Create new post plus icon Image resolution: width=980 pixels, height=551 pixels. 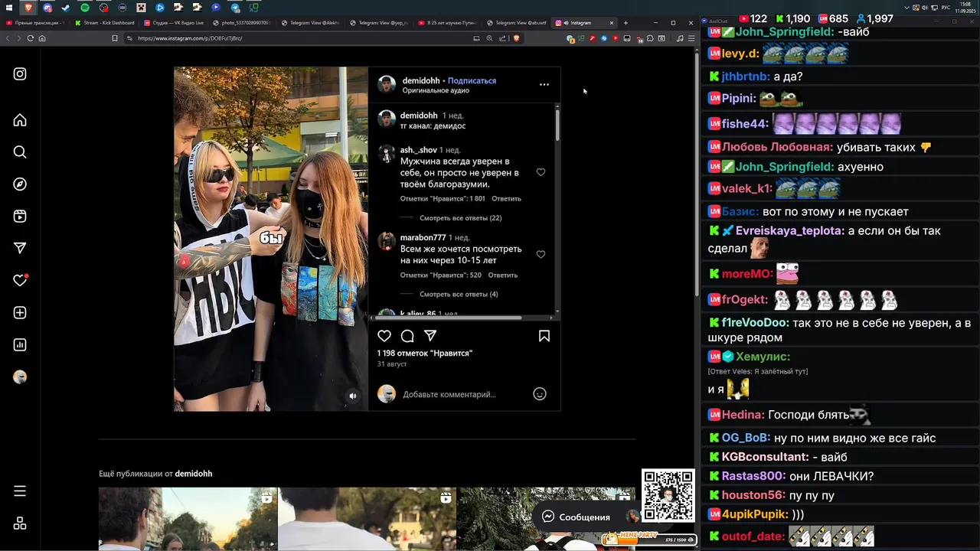[20, 313]
